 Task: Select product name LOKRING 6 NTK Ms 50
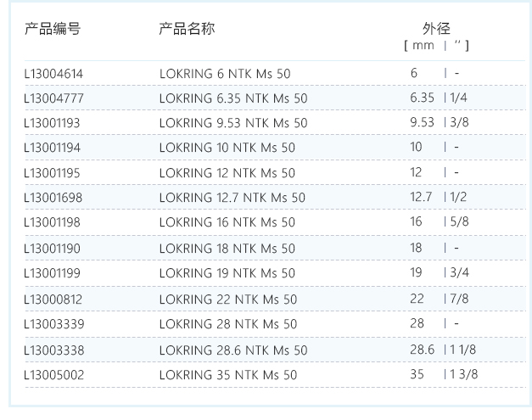[225, 74]
